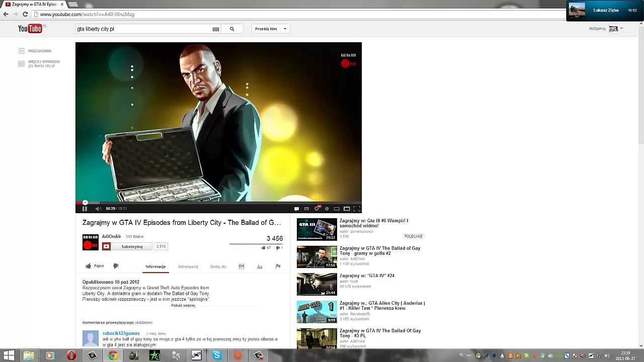Click the video progress bar scrubber
This screenshot has width=644, height=362.
85,203
